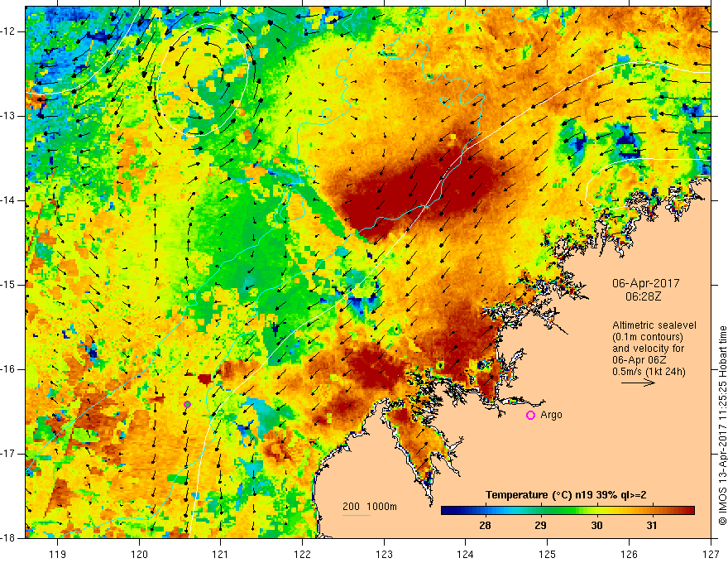Screen dimensions: 728x563
Task: Click the '-13' latitude axis label
Action: pos(8,116)
